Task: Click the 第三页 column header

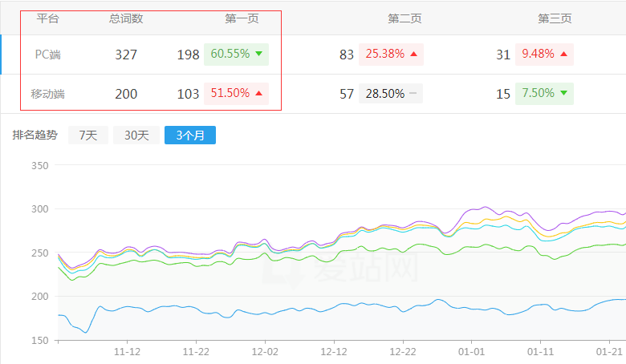Action: [555, 18]
